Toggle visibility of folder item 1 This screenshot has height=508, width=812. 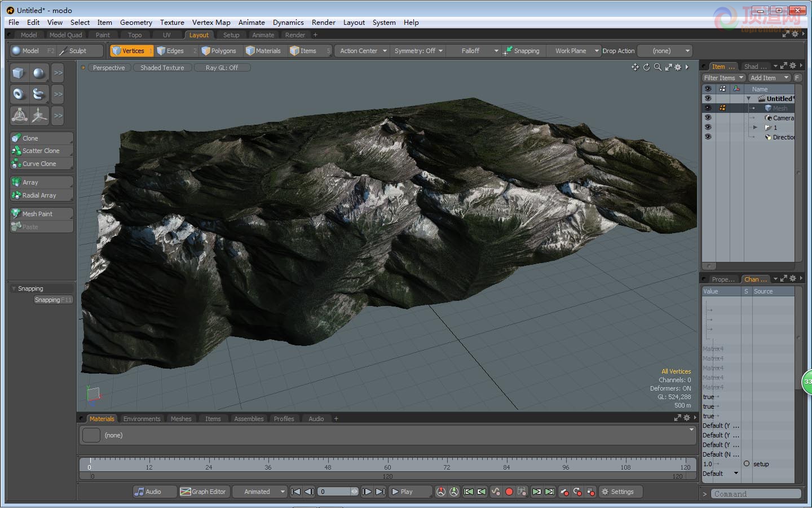(x=708, y=127)
